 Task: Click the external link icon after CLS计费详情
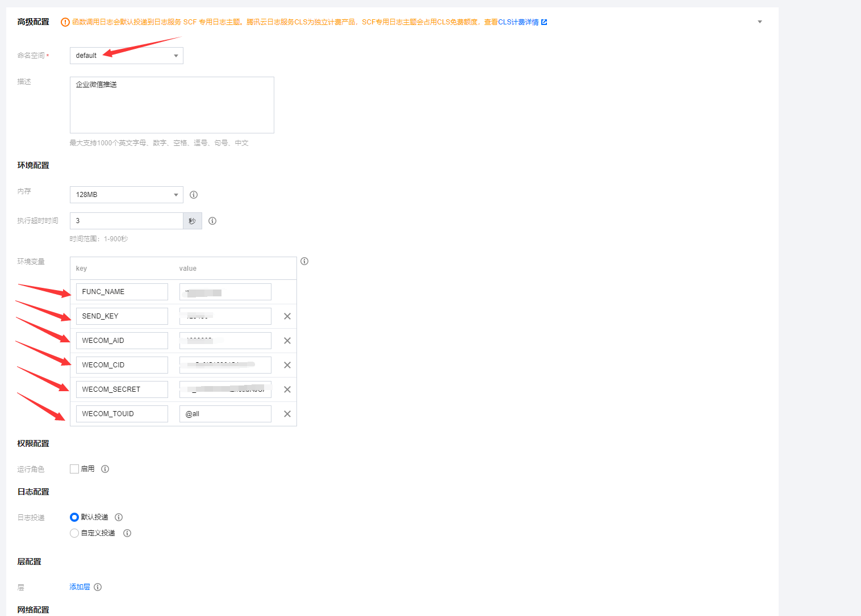tap(544, 22)
